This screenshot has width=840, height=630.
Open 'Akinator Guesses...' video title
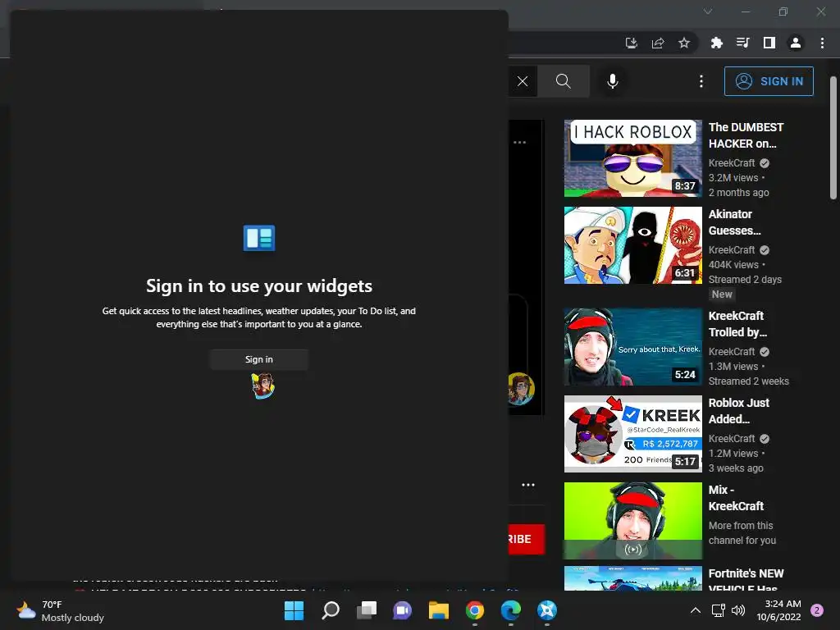point(734,222)
